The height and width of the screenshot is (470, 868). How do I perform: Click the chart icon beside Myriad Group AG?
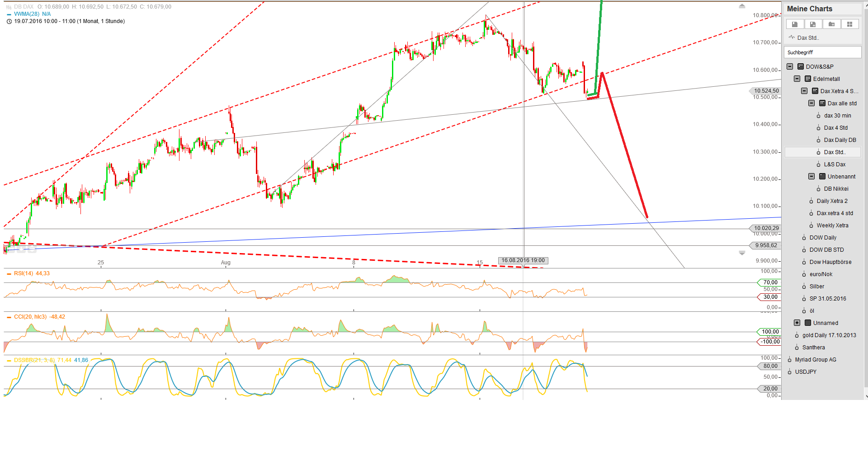coord(789,360)
